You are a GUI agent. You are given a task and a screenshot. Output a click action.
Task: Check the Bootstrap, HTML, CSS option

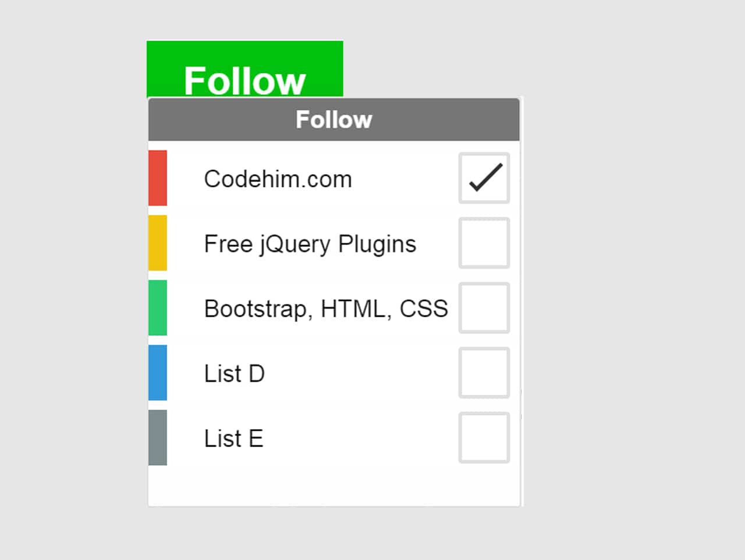(484, 308)
